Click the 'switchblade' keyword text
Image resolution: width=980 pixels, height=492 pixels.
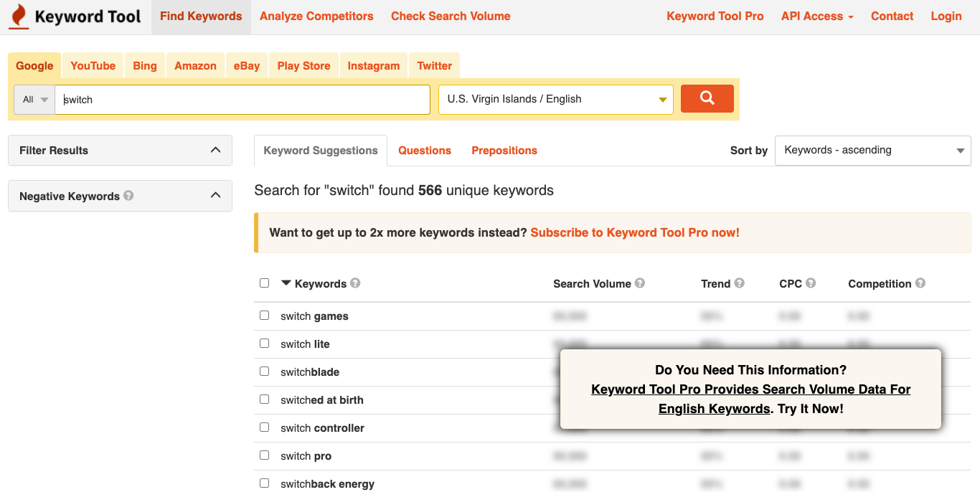tap(310, 372)
